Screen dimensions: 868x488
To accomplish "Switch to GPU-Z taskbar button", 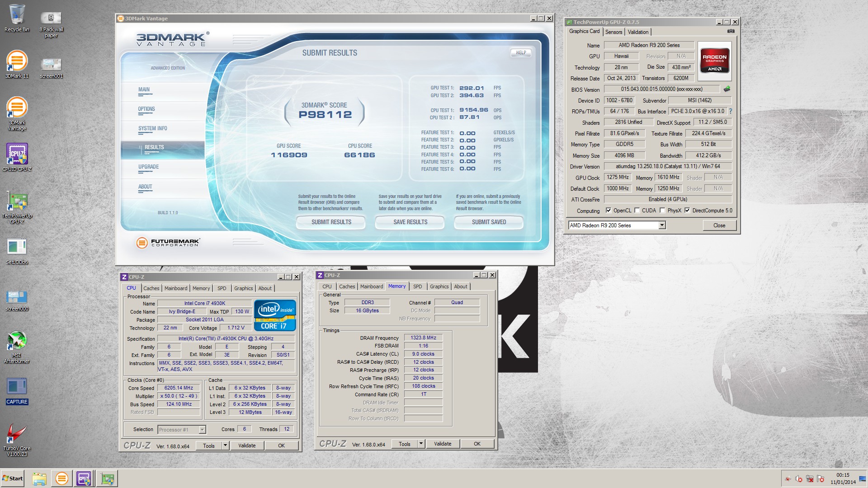I will (107, 479).
